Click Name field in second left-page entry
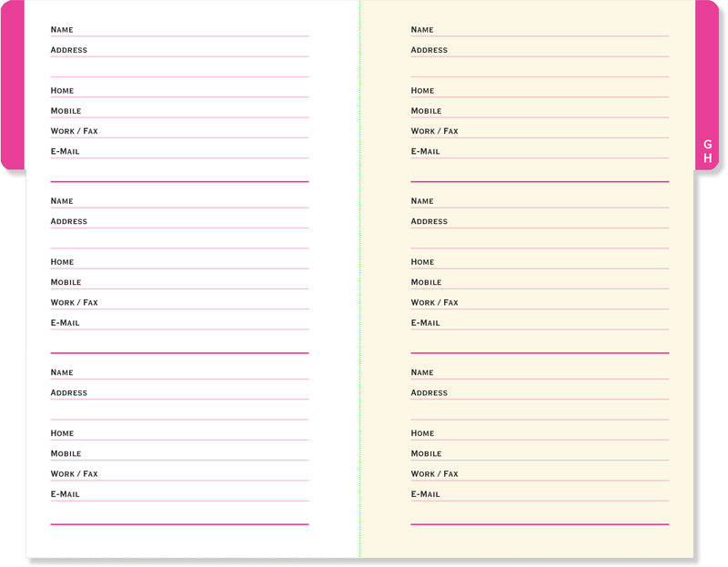Viewport: 728px width, 567px height. (x=191, y=201)
